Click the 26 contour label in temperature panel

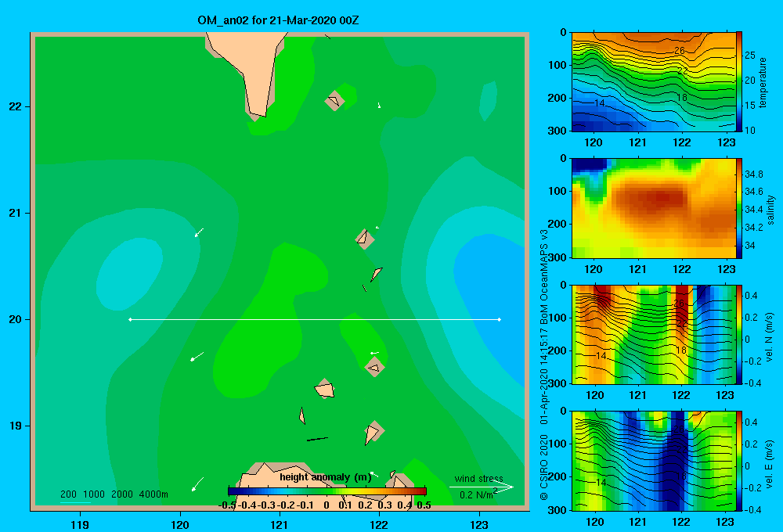679,50
